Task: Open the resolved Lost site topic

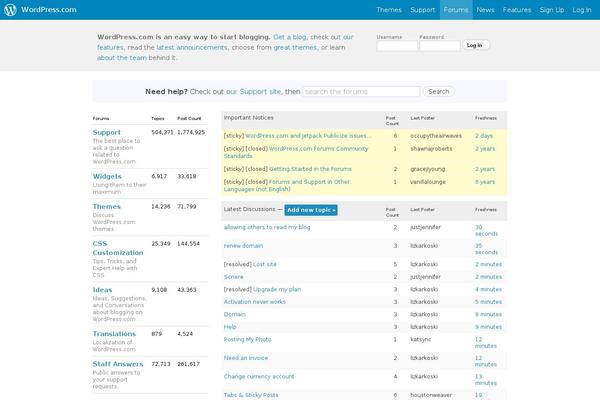Action: (x=264, y=264)
